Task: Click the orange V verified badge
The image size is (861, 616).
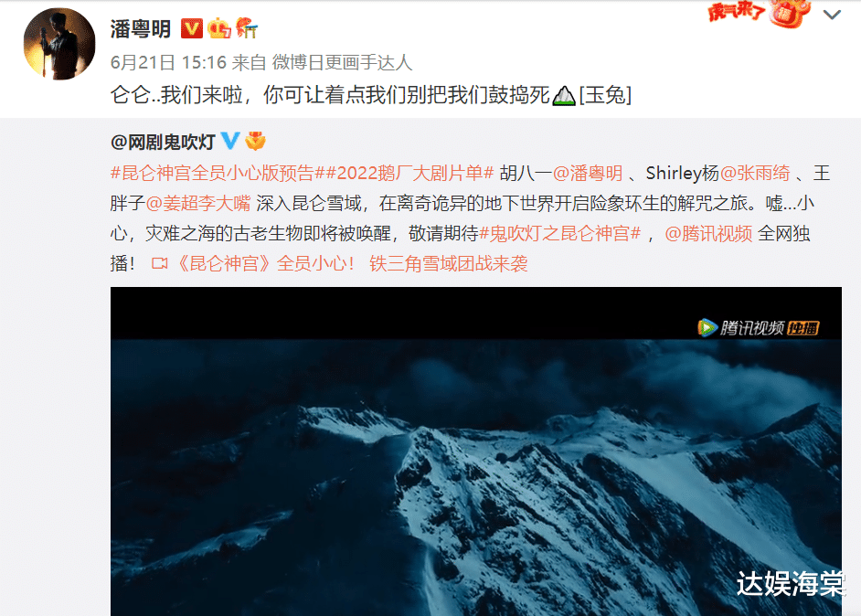Action: pos(192,28)
